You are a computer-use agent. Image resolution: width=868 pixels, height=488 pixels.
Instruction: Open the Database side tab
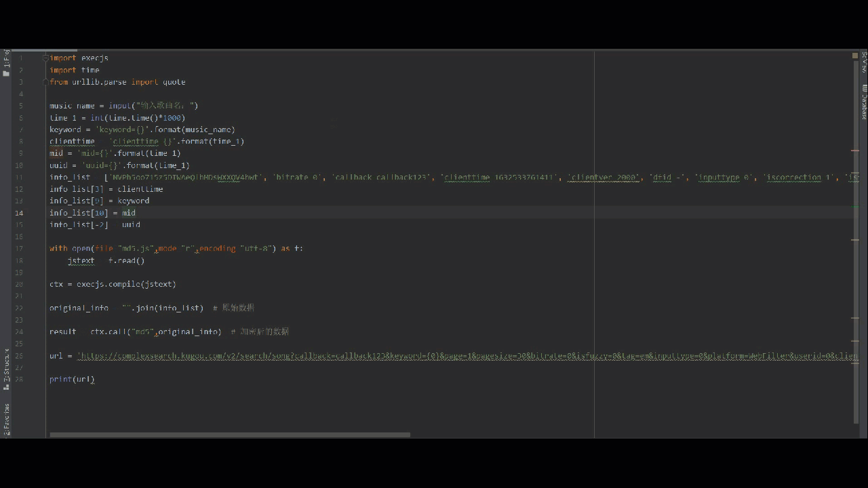click(x=864, y=101)
